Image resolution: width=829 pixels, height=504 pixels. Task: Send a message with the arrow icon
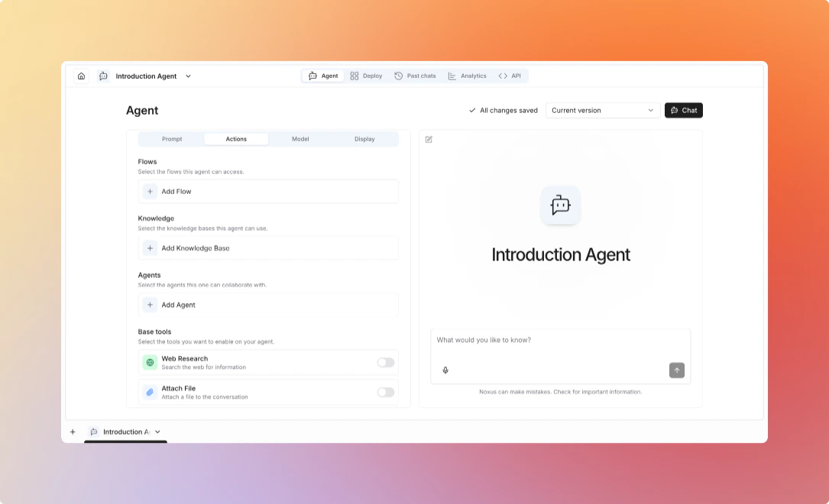pyautogui.click(x=676, y=370)
